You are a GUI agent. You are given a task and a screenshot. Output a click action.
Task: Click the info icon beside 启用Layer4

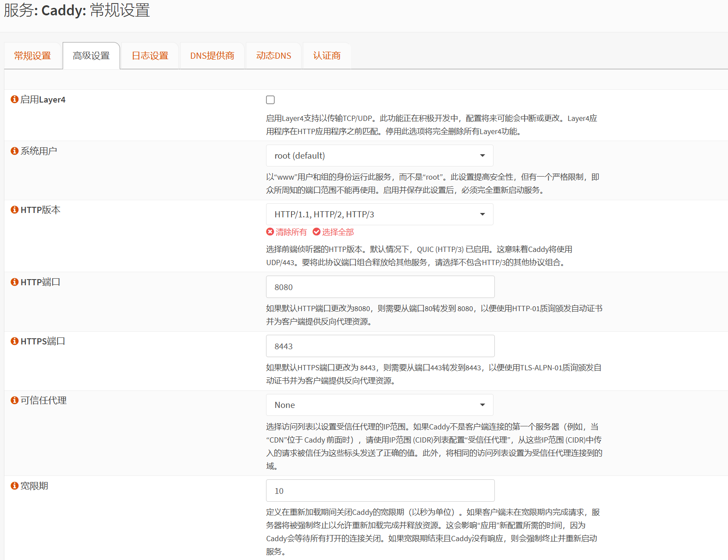pyautogui.click(x=14, y=99)
